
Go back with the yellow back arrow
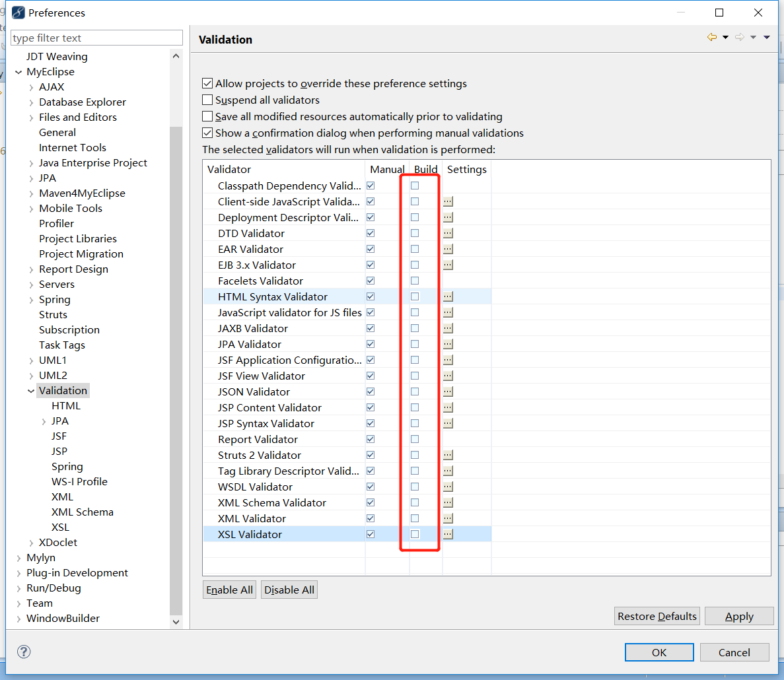[x=712, y=37]
